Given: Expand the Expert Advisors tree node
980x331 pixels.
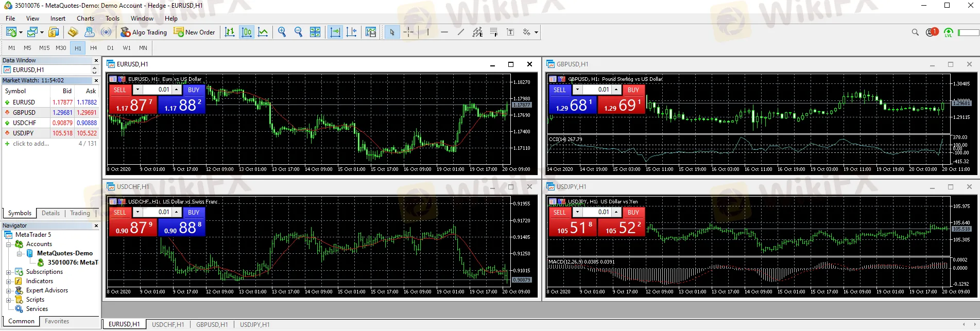Looking at the screenshot, I should 8,291.
